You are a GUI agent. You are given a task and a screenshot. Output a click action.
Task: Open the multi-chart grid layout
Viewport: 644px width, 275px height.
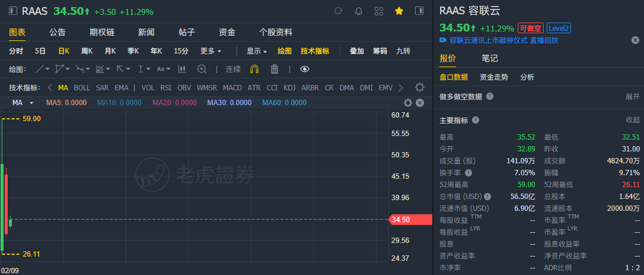click(379, 11)
